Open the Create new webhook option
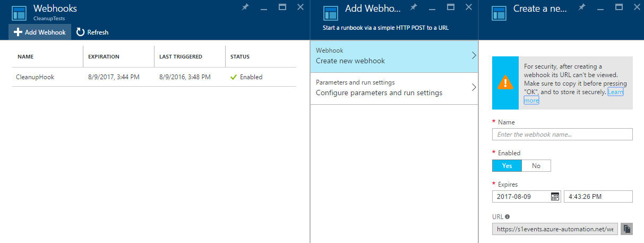The image size is (644, 243). 394,56
